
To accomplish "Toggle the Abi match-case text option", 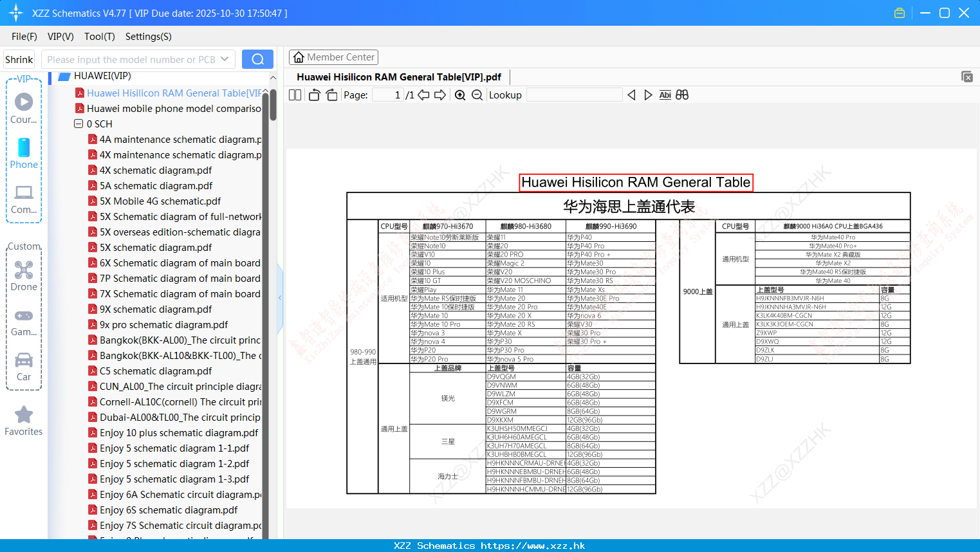I will pos(665,95).
